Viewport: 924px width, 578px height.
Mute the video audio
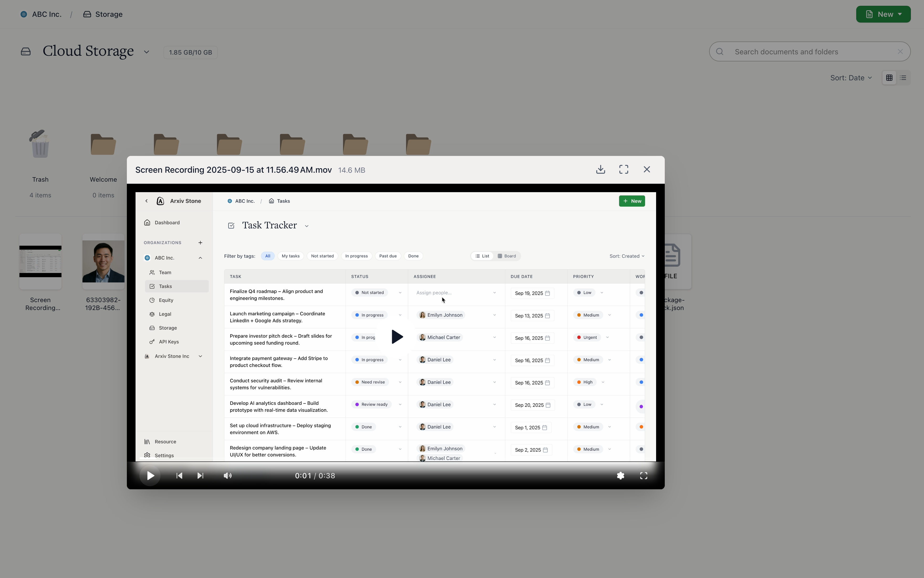pyautogui.click(x=227, y=476)
